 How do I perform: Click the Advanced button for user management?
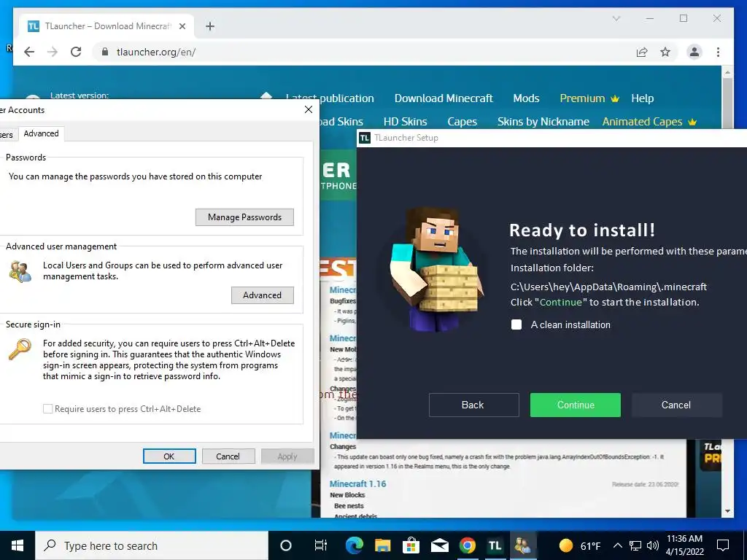point(262,295)
